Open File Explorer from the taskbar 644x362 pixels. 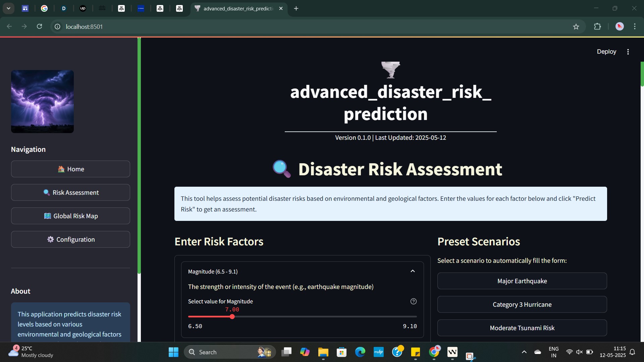pyautogui.click(x=323, y=352)
